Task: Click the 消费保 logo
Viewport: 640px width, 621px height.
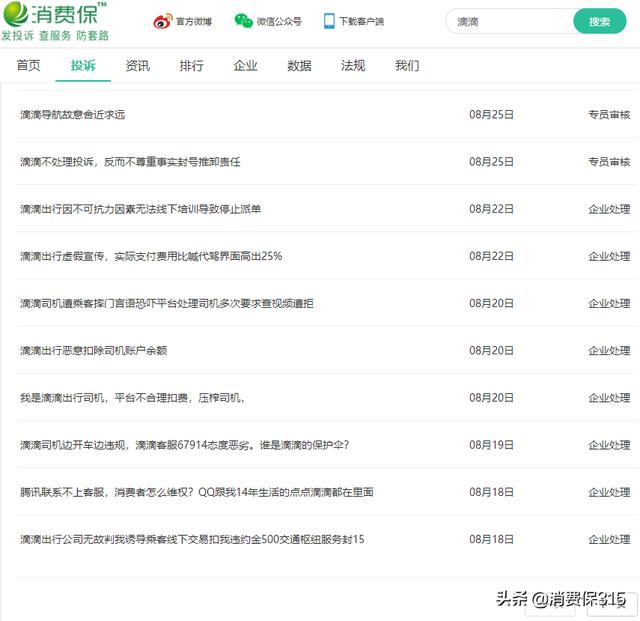Action: pos(55,13)
